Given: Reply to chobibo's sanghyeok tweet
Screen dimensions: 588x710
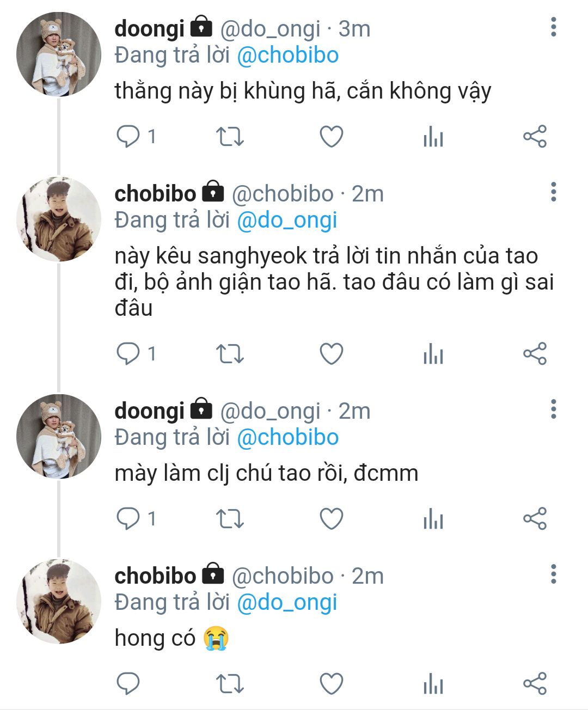Looking at the screenshot, I should pyautogui.click(x=128, y=354).
